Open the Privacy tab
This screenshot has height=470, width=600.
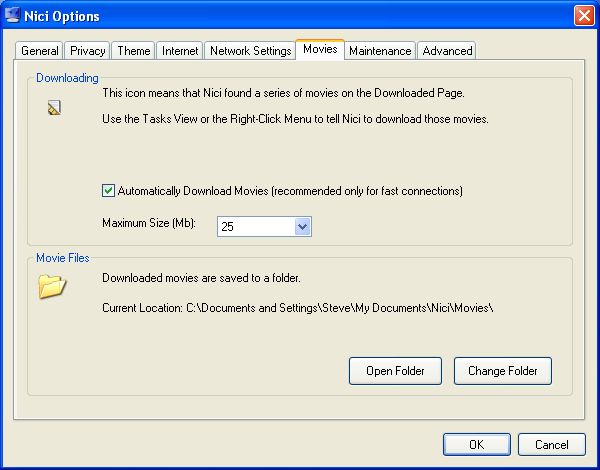pos(88,51)
